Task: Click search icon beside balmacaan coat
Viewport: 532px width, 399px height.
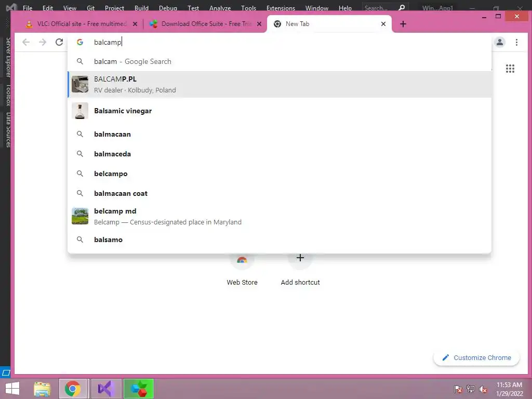Action: pyautogui.click(x=79, y=193)
